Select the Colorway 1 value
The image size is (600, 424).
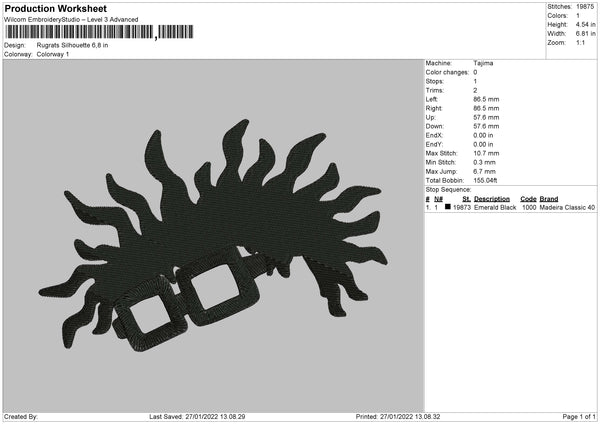pos(53,54)
